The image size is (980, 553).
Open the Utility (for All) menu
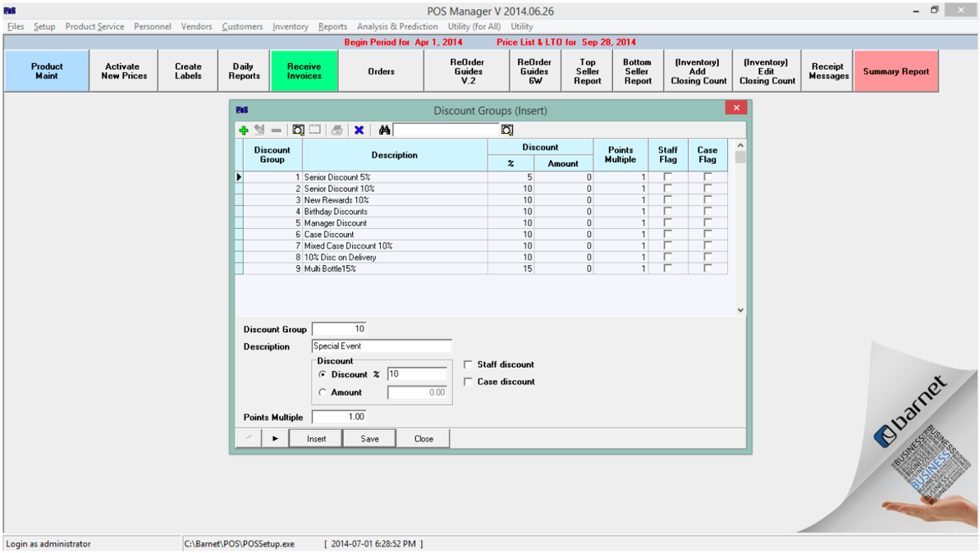[x=474, y=26]
